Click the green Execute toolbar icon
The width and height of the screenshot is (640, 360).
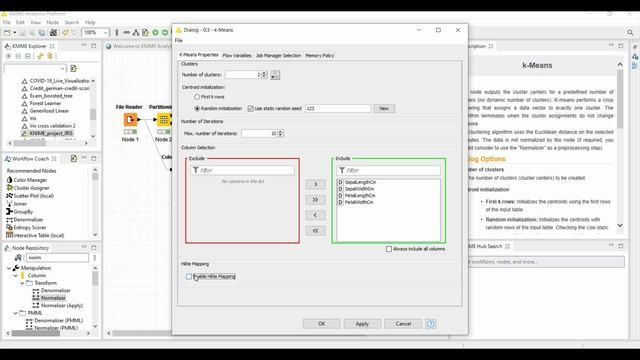156,33
